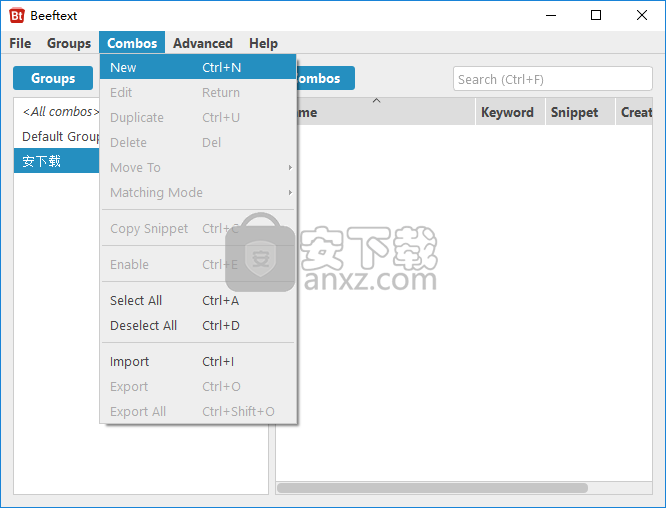Image resolution: width=666 pixels, height=508 pixels.
Task: Select the Default Group list entry
Action: point(58,137)
